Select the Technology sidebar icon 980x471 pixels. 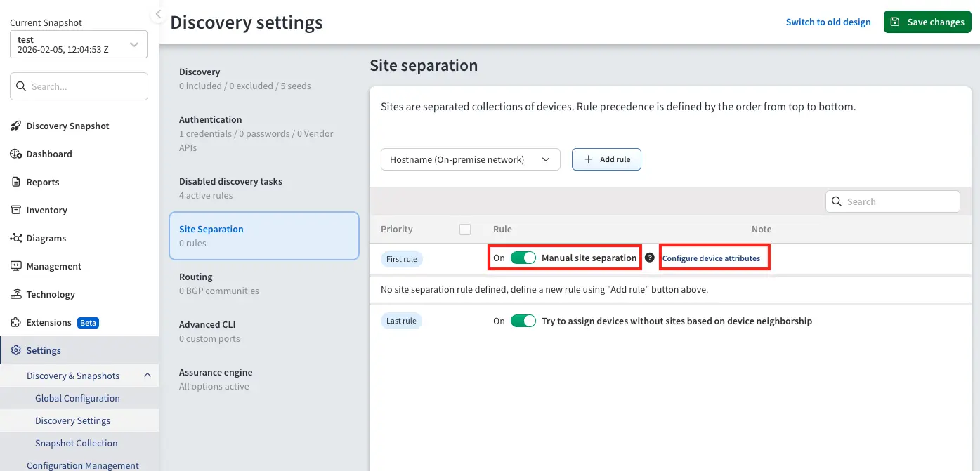point(15,294)
